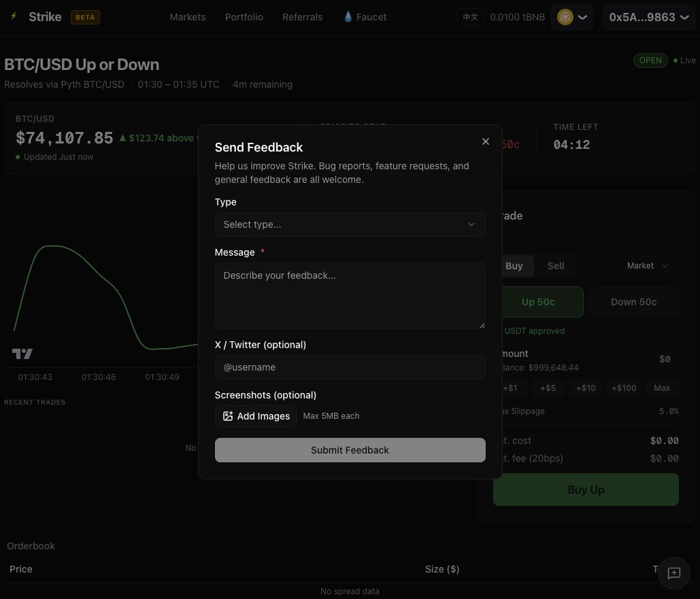Click the 0.0100 tBNB balance
Image resolution: width=700 pixels, height=599 pixels.
pos(518,17)
